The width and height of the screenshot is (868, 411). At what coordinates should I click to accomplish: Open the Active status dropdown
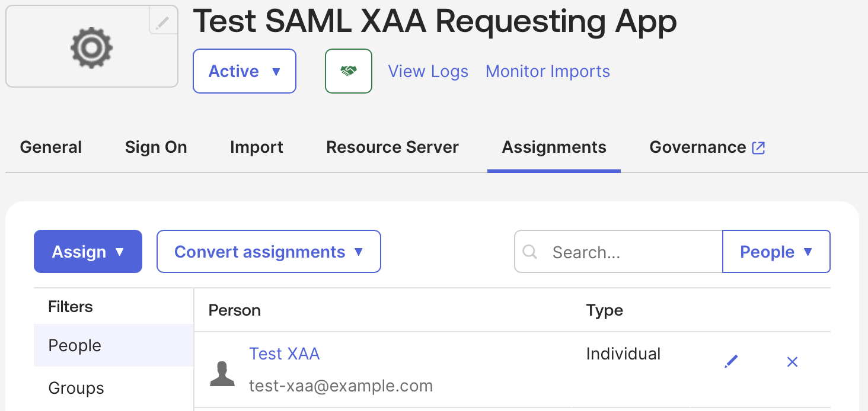click(x=244, y=71)
